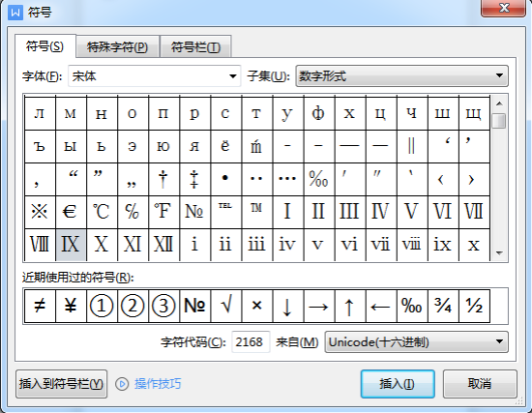Open the 操作技巧 tips link
Viewport: 532px width, 413px height.
coord(158,384)
